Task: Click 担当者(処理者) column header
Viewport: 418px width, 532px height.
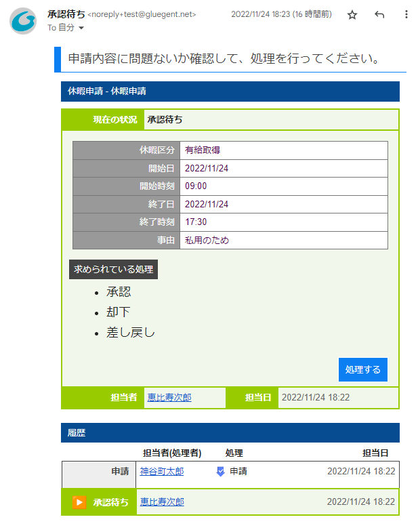Action: tap(172, 453)
